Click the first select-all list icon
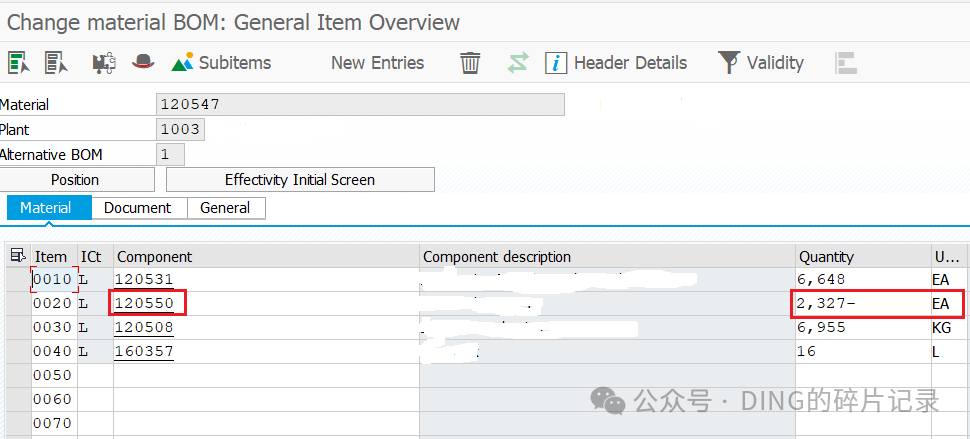This screenshot has width=970, height=439. (19, 62)
